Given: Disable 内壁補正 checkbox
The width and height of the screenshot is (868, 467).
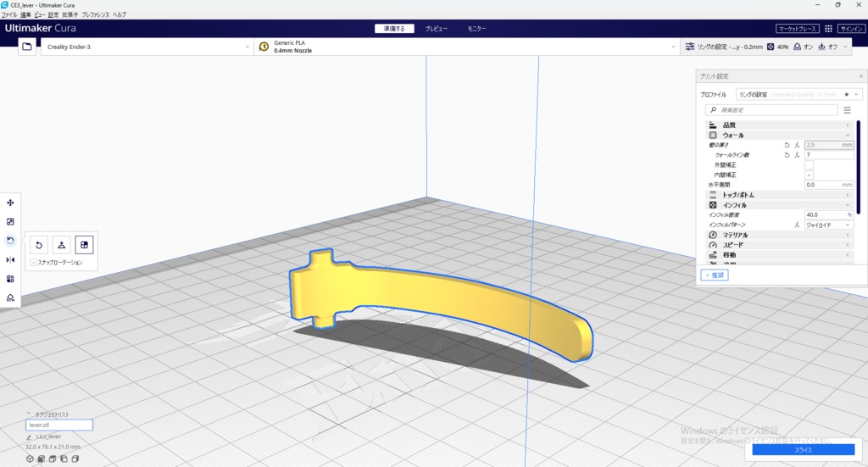Looking at the screenshot, I should click(809, 175).
